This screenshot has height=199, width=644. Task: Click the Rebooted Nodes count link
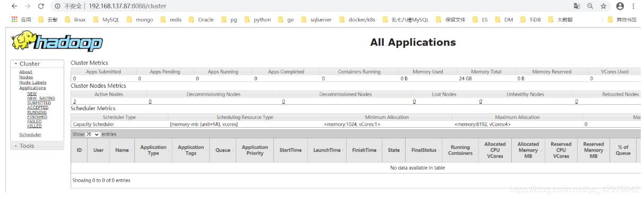pyautogui.click(x=577, y=101)
